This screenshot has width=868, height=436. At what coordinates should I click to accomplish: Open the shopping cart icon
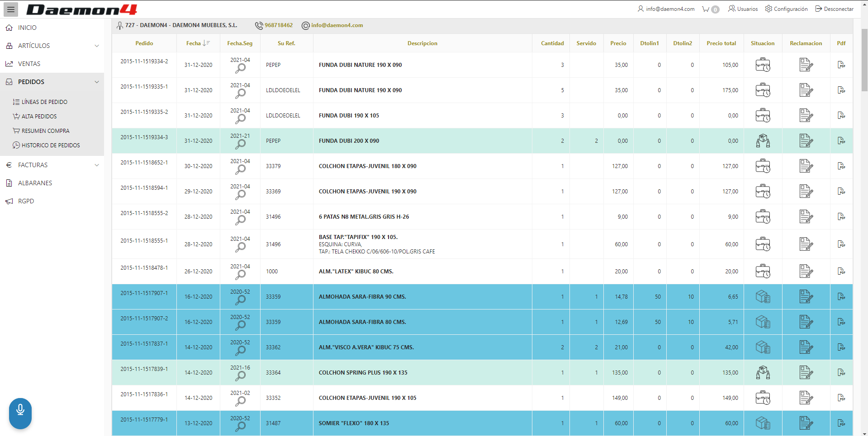tap(706, 9)
